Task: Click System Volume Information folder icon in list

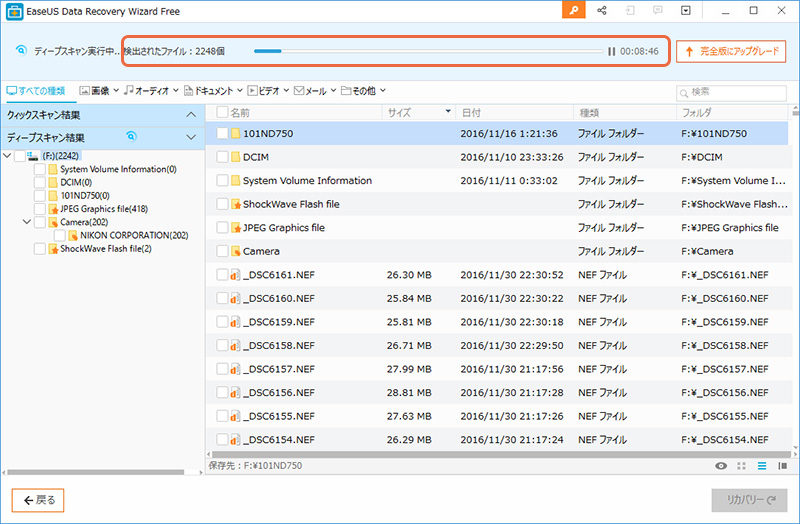Action: click(235, 181)
